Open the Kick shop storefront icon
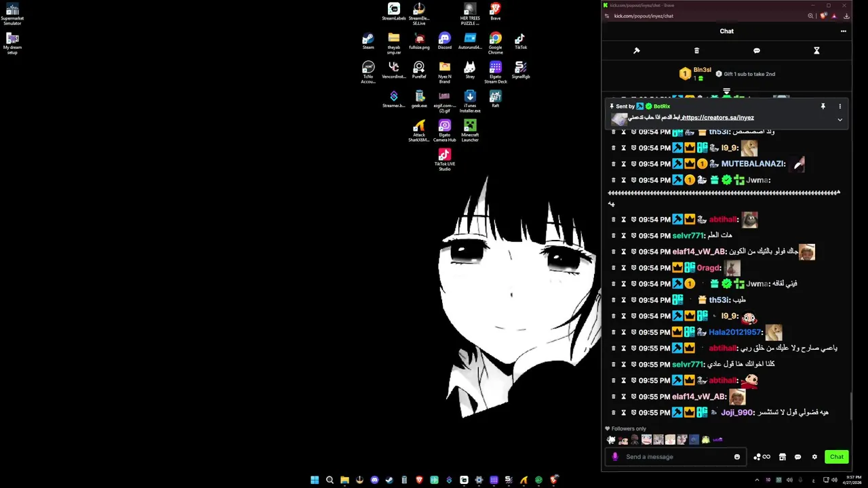The width and height of the screenshot is (868, 488). tap(783, 457)
